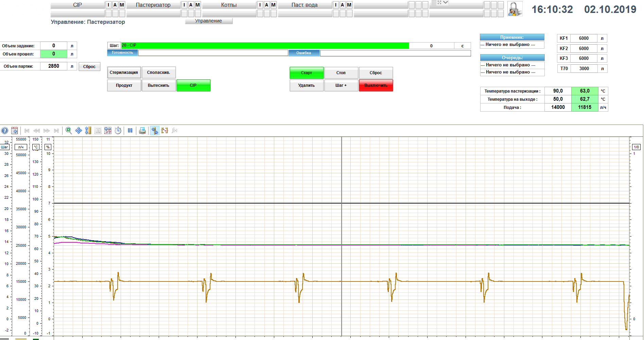Click the pasteurization temperature setpoint 90,0 field
Viewport: 644px width, 340px height.
[558, 91]
